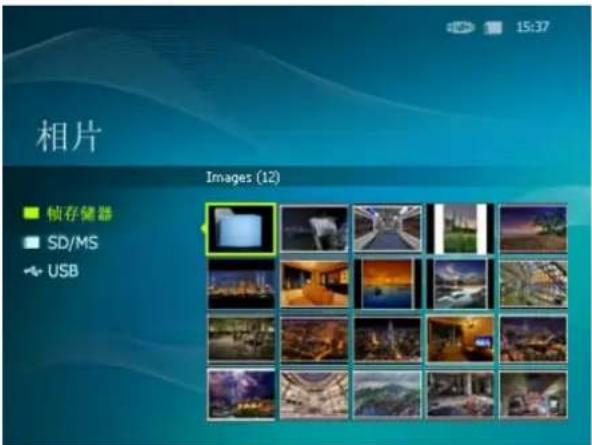The image size is (592, 445).
Task: Open the purple sunset beach photo thumbnail
Action: click(x=533, y=229)
